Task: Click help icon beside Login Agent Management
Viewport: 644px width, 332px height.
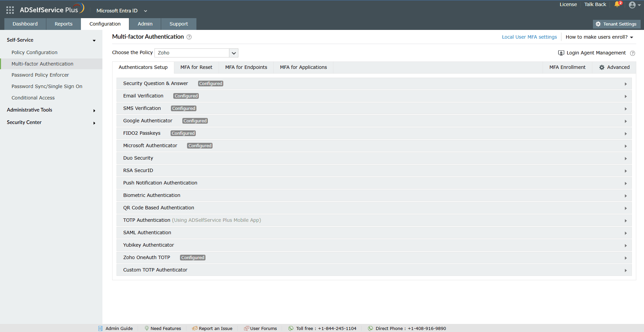Action: pyautogui.click(x=633, y=53)
